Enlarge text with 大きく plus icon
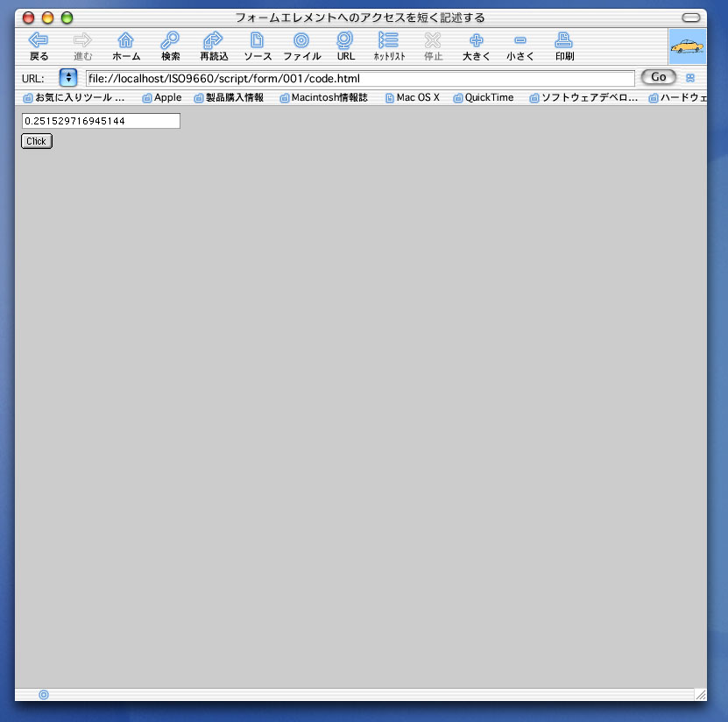 [477, 40]
